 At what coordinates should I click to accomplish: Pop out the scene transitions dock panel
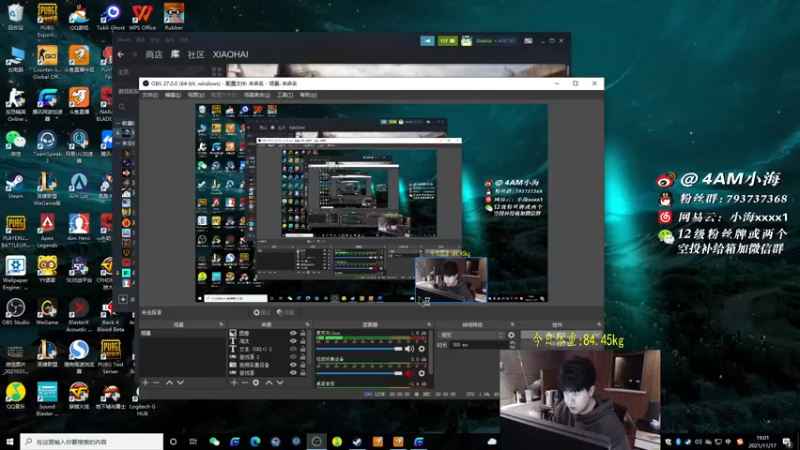point(512,324)
